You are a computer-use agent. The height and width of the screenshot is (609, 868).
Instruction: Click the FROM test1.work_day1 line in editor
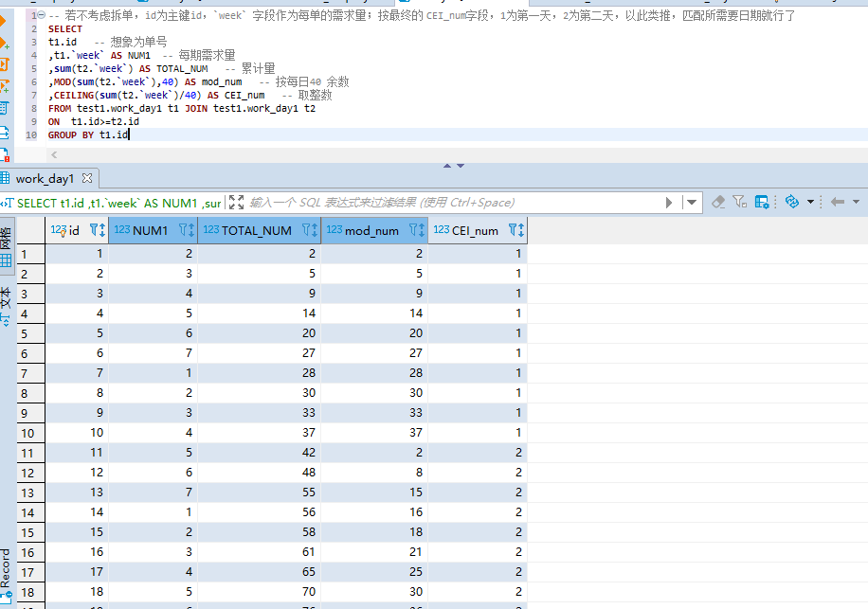pyautogui.click(x=182, y=108)
